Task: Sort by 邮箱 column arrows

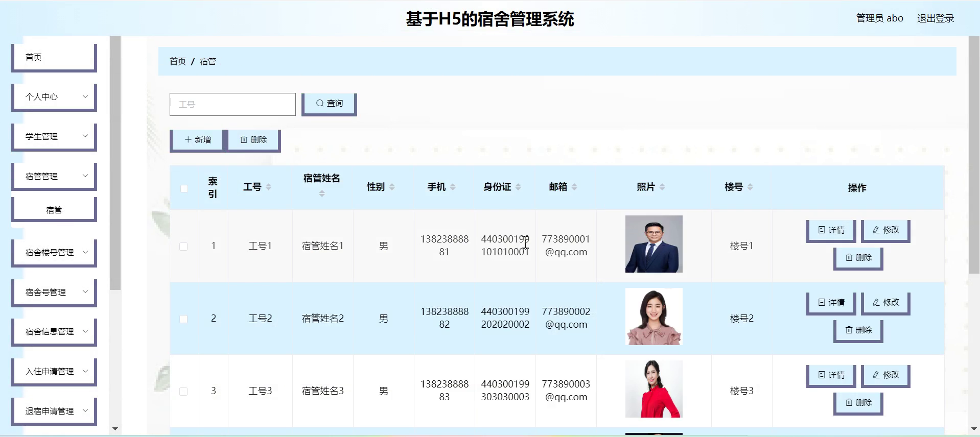Action: click(574, 187)
